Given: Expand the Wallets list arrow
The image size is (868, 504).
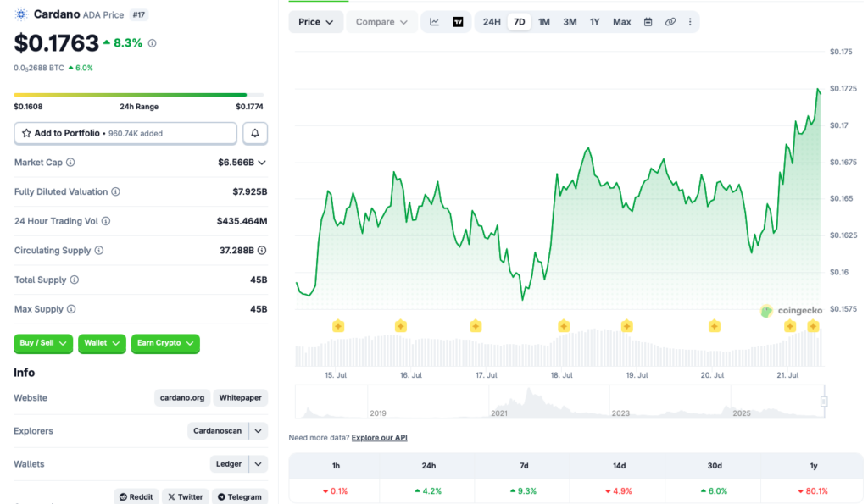Looking at the screenshot, I should [258, 464].
